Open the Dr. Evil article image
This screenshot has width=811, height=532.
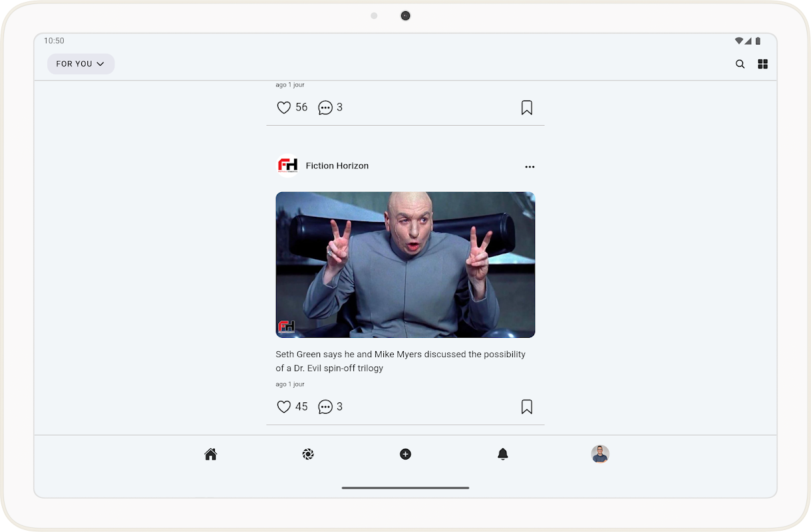coord(405,265)
